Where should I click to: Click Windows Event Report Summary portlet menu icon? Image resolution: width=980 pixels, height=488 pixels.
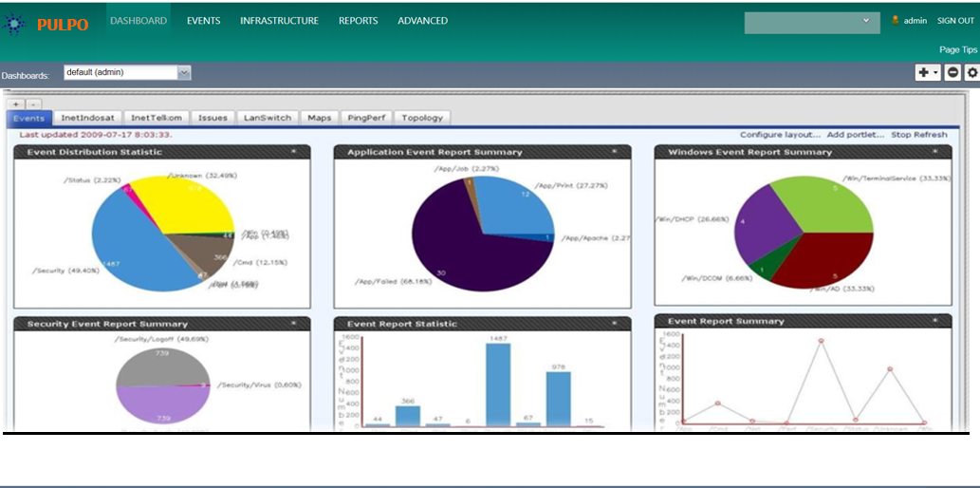click(x=934, y=152)
